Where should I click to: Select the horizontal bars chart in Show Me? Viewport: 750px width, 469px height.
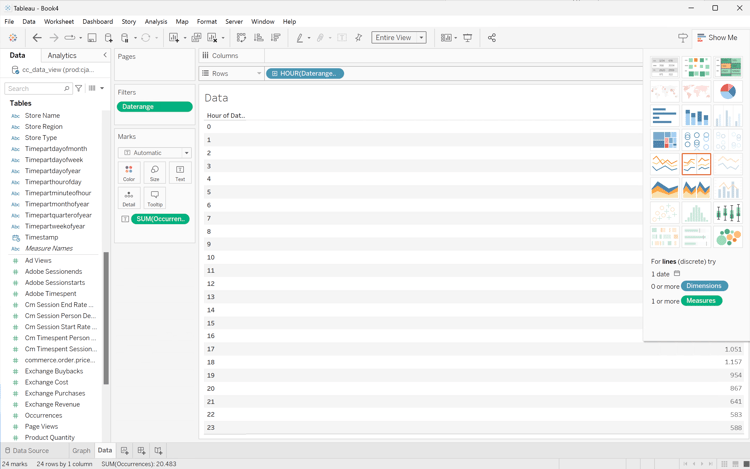(664, 115)
